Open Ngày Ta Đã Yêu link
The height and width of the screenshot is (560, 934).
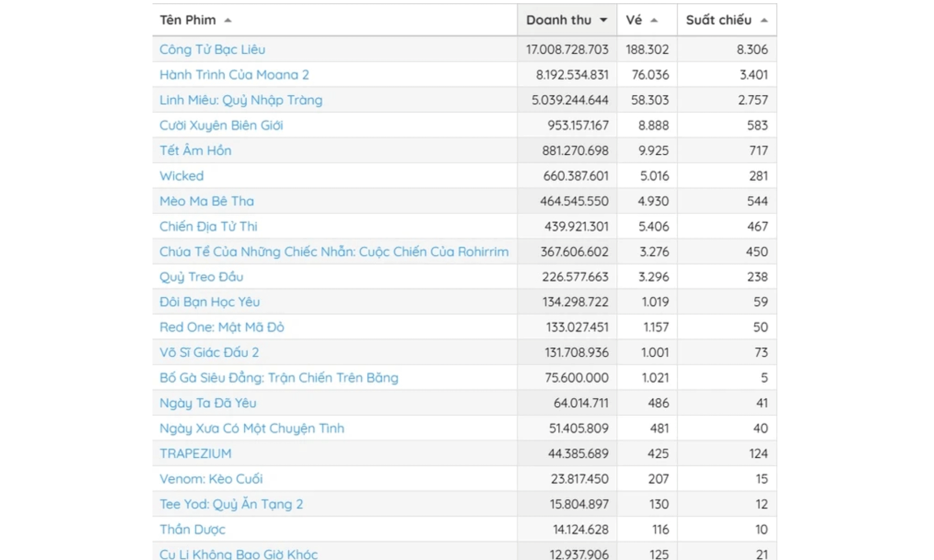208,403
